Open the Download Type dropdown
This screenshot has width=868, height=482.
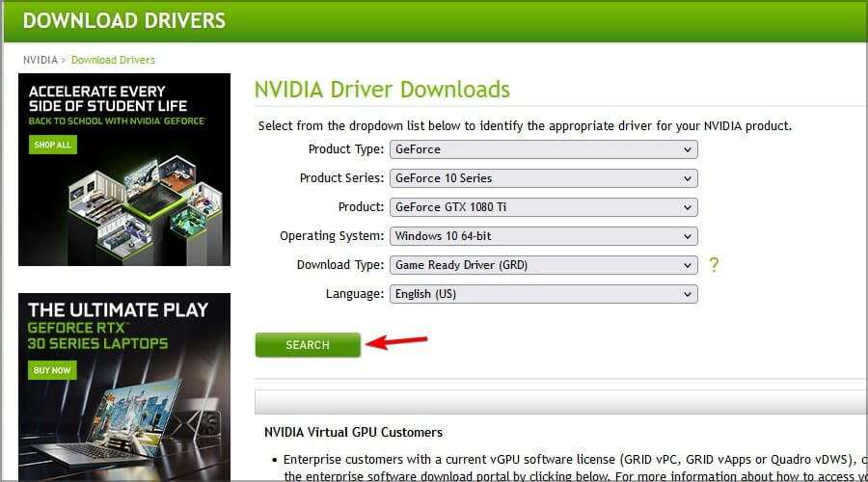(x=544, y=265)
